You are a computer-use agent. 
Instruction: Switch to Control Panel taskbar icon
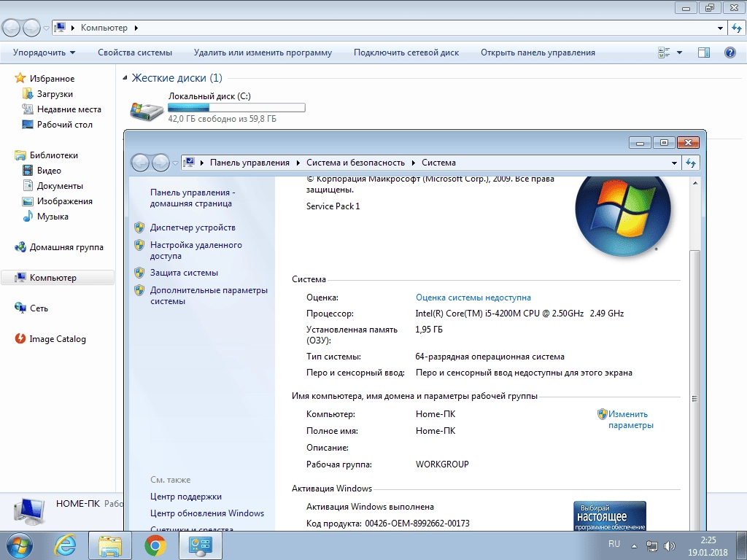tap(200, 545)
